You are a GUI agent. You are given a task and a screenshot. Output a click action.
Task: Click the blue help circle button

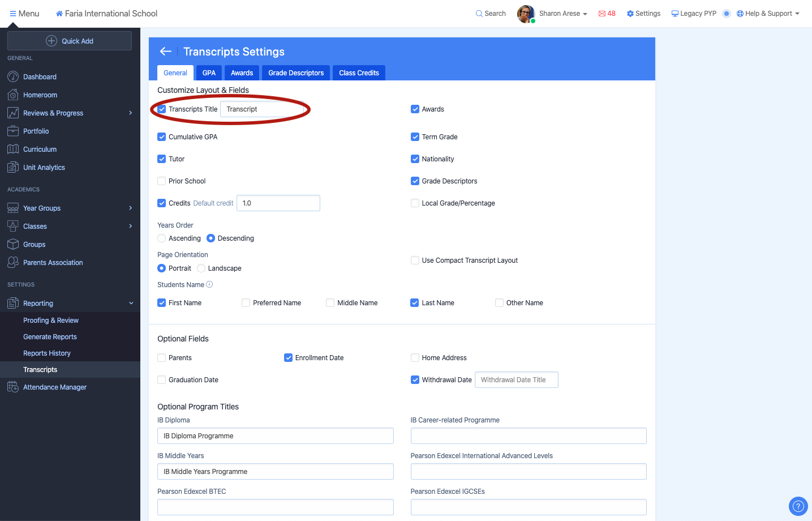[x=798, y=506]
